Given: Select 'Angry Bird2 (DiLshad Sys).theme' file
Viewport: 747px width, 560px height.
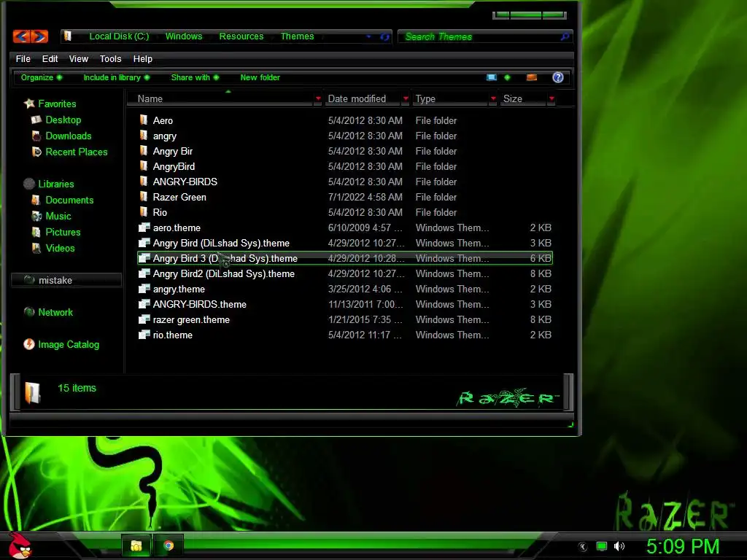Looking at the screenshot, I should (345, 273).
